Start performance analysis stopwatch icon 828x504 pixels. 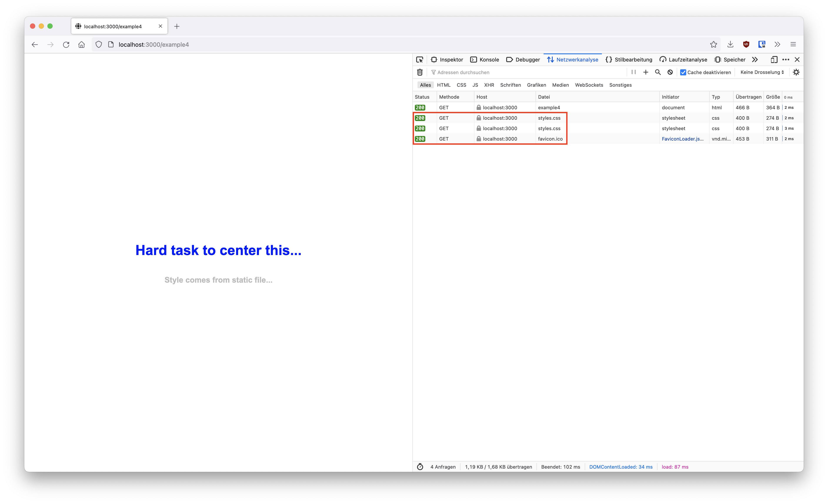(x=420, y=467)
